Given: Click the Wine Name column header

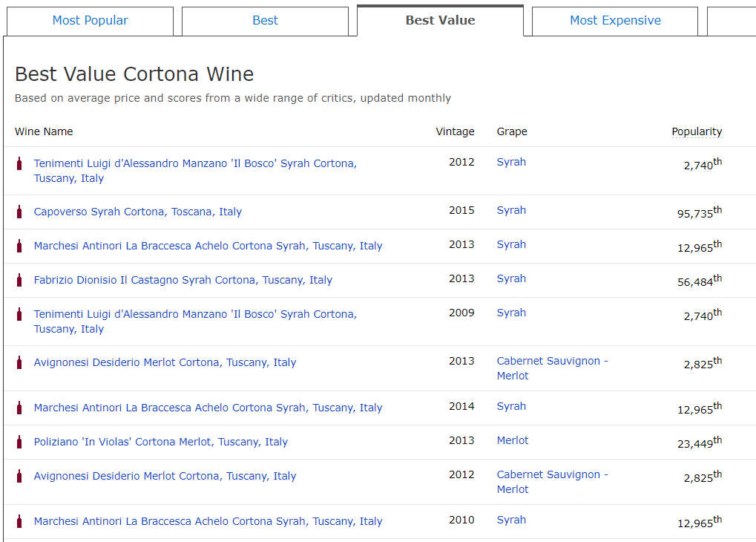Looking at the screenshot, I should [x=44, y=131].
